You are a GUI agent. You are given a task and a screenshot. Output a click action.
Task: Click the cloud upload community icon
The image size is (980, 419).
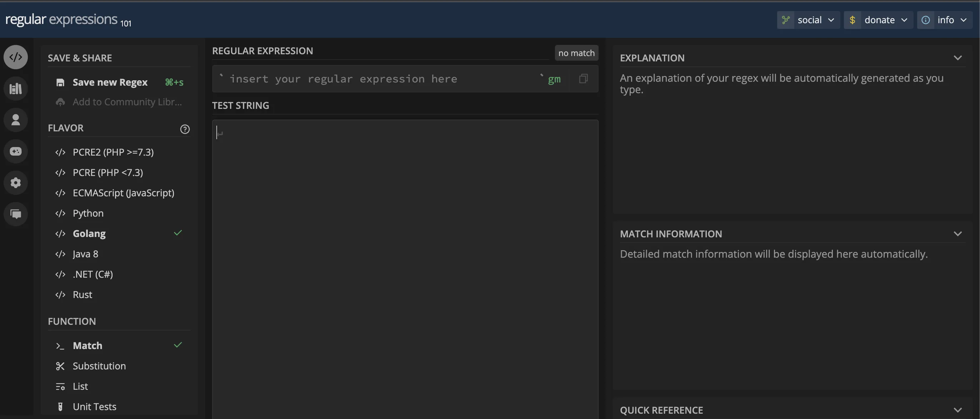pos(60,102)
